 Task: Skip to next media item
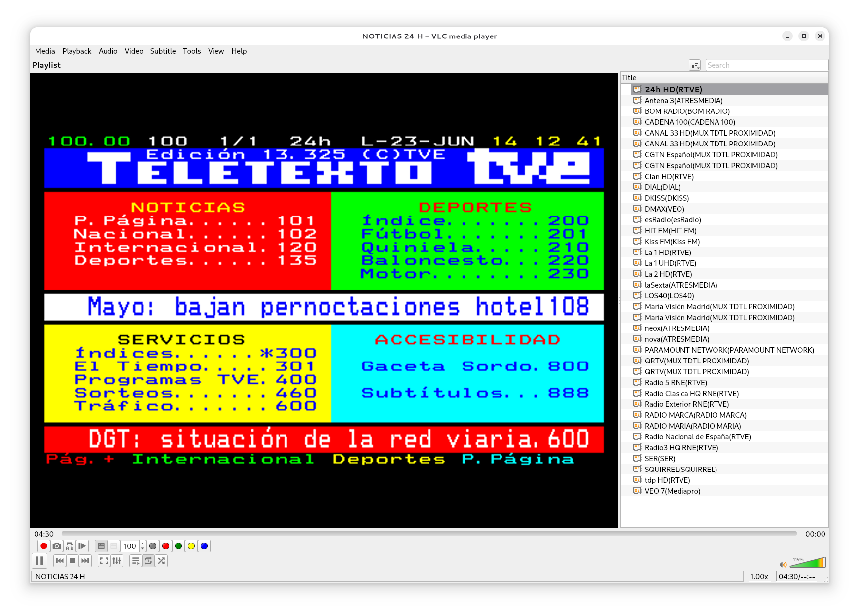pyautogui.click(x=85, y=561)
